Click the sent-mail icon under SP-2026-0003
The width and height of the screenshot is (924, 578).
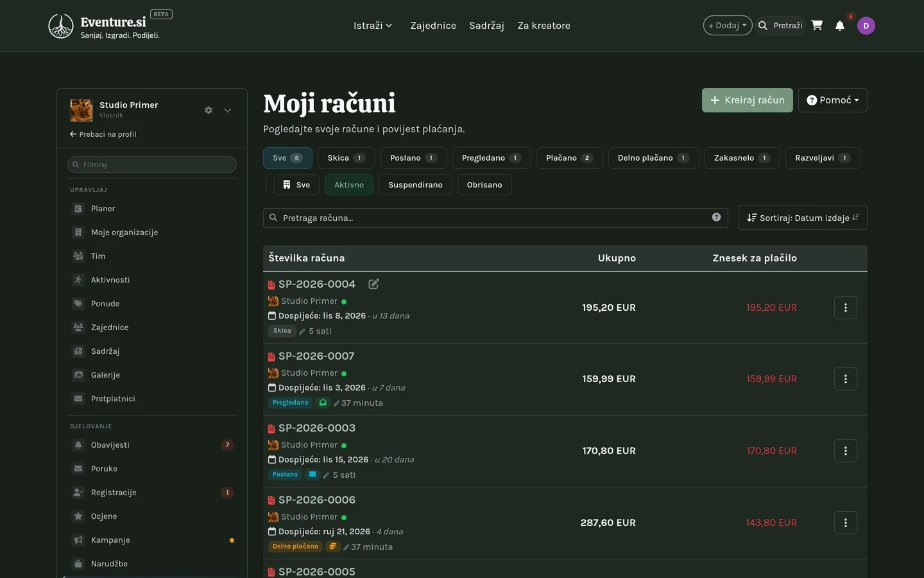pos(312,475)
